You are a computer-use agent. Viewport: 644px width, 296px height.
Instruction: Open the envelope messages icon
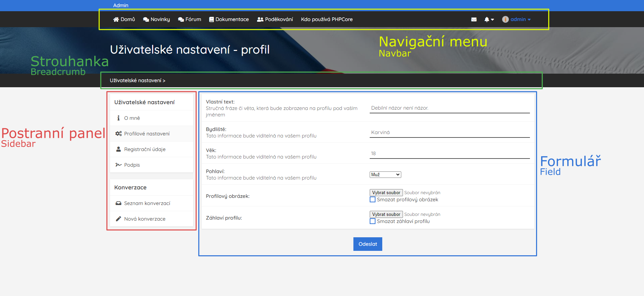point(474,19)
